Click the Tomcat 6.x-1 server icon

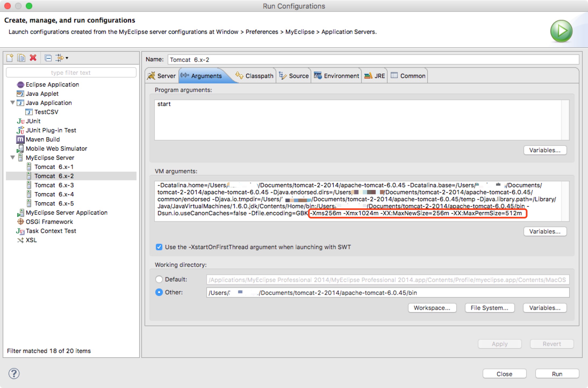29,167
